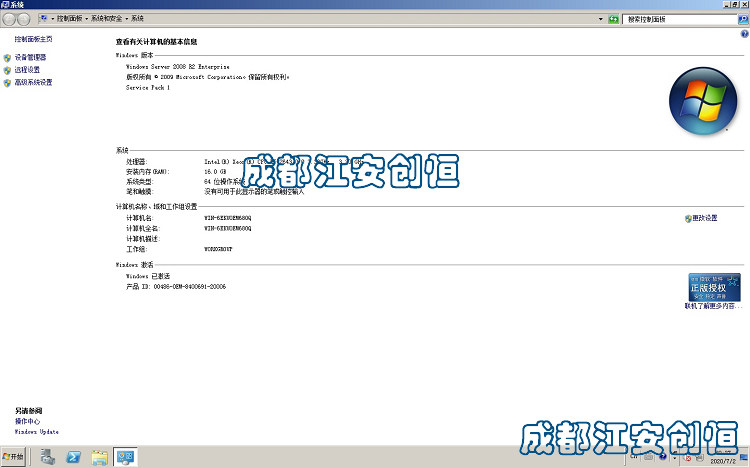Open 远程设置 link
This screenshot has height=468, width=750.
click(27, 70)
